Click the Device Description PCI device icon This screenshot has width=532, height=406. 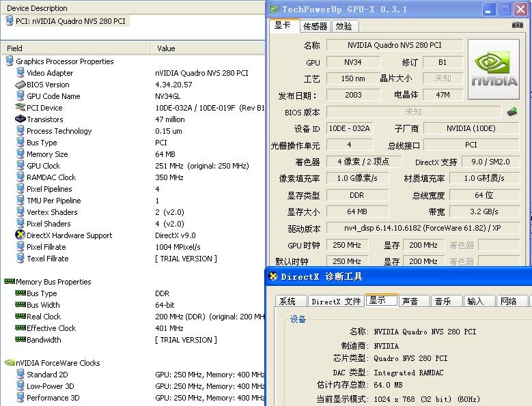10,20
